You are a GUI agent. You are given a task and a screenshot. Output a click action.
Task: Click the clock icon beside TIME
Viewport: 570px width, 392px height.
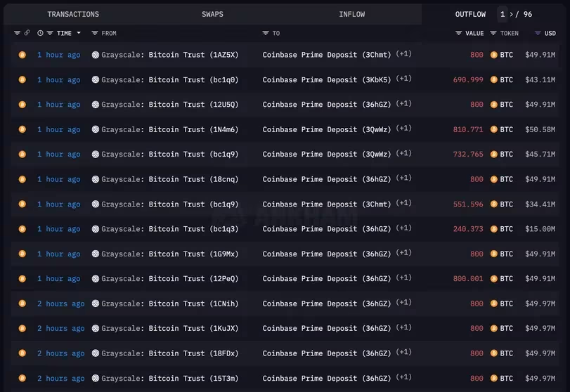click(x=40, y=33)
